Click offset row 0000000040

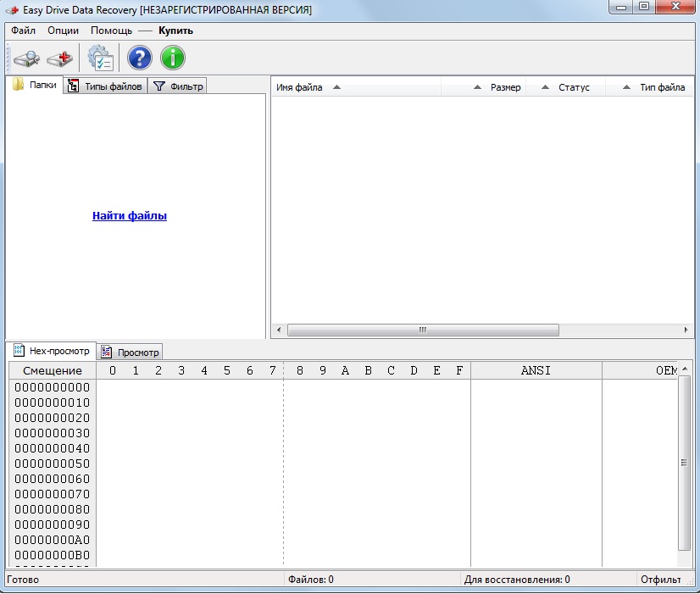click(53, 448)
